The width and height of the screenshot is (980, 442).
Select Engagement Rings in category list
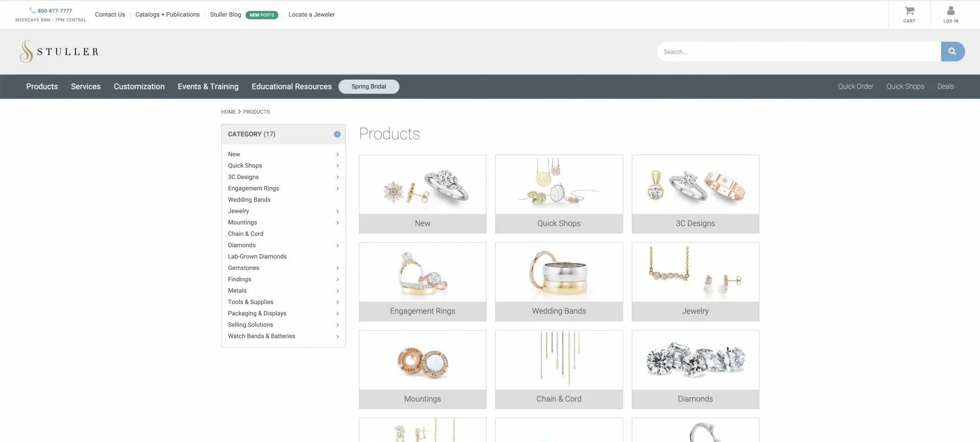[x=253, y=188]
